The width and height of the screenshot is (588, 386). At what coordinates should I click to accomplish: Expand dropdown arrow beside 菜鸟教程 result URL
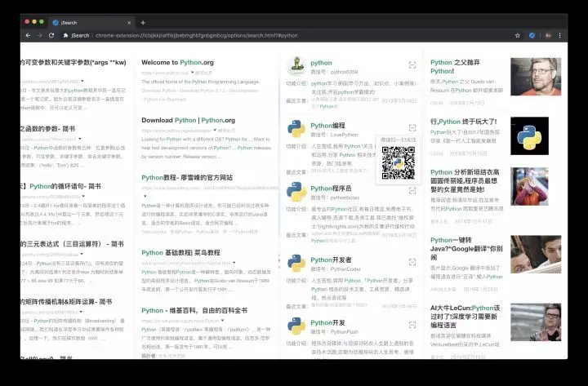234,263
